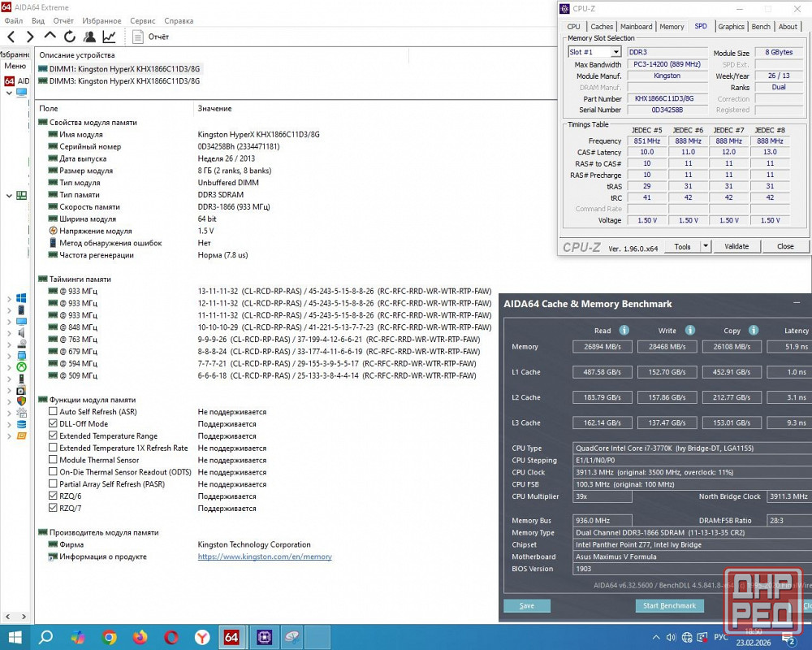Open the graph chart icon in AIDA64 toolbar
The height and width of the screenshot is (650, 812).
pyautogui.click(x=109, y=37)
